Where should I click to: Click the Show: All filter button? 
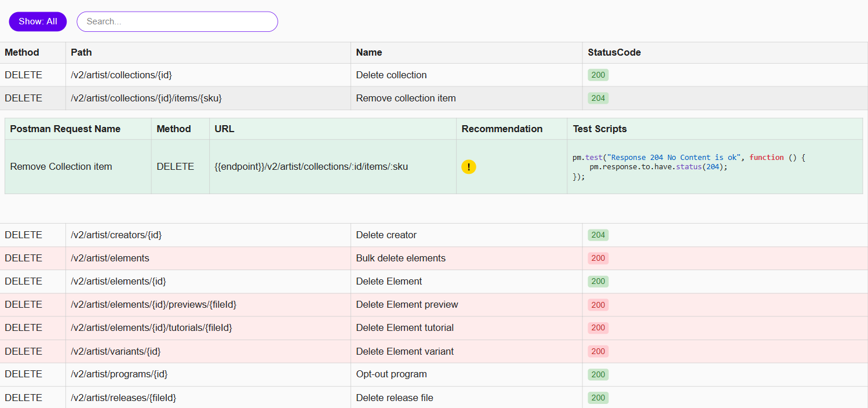coord(38,21)
